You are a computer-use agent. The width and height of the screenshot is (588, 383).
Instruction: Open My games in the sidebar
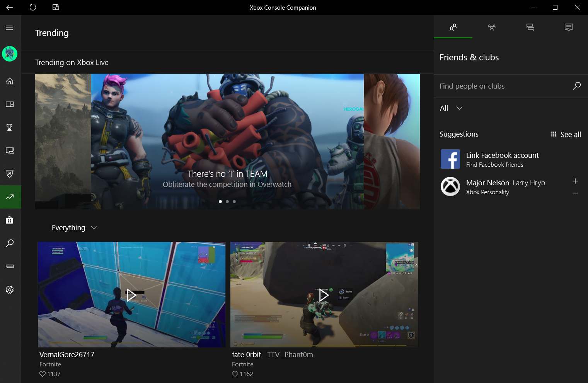click(x=10, y=104)
